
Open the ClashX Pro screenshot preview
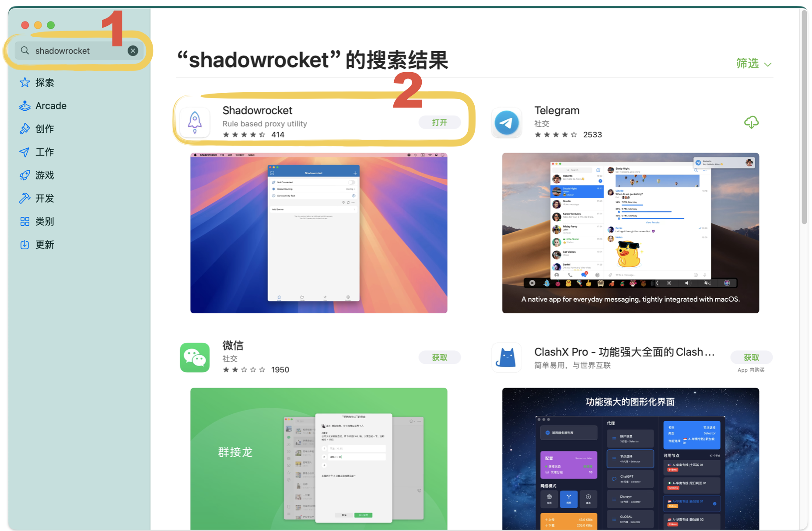(630, 459)
